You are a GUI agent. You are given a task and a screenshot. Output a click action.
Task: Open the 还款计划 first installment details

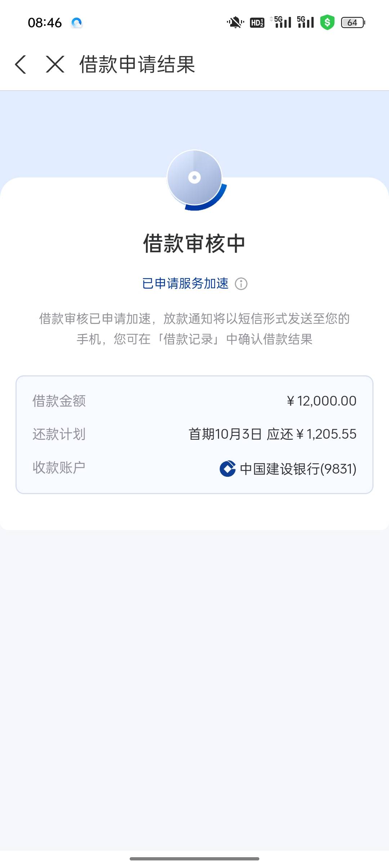click(194, 434)
